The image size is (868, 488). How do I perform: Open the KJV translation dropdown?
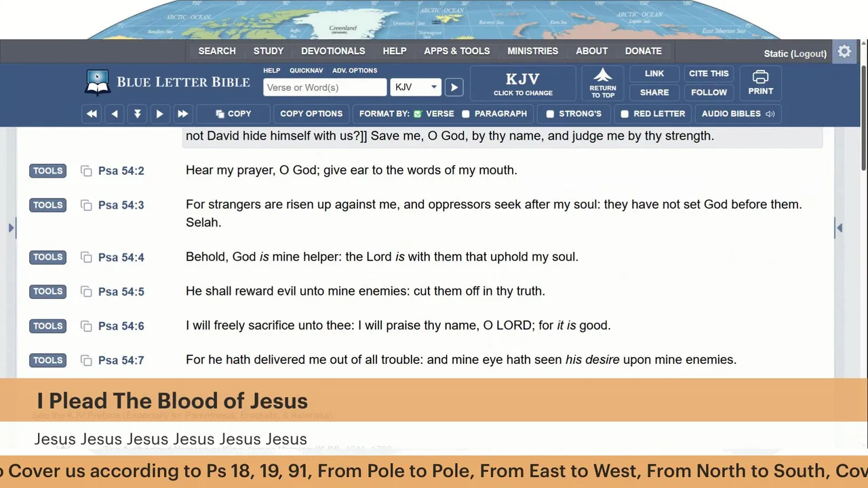coord(416,87)
